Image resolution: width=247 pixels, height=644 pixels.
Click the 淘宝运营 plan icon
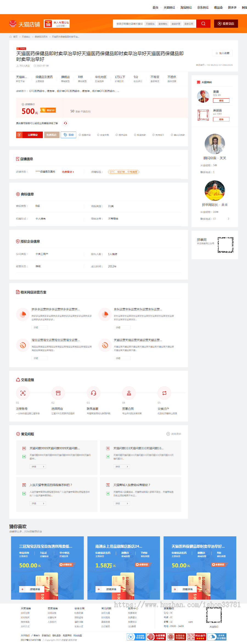point(23,345)
